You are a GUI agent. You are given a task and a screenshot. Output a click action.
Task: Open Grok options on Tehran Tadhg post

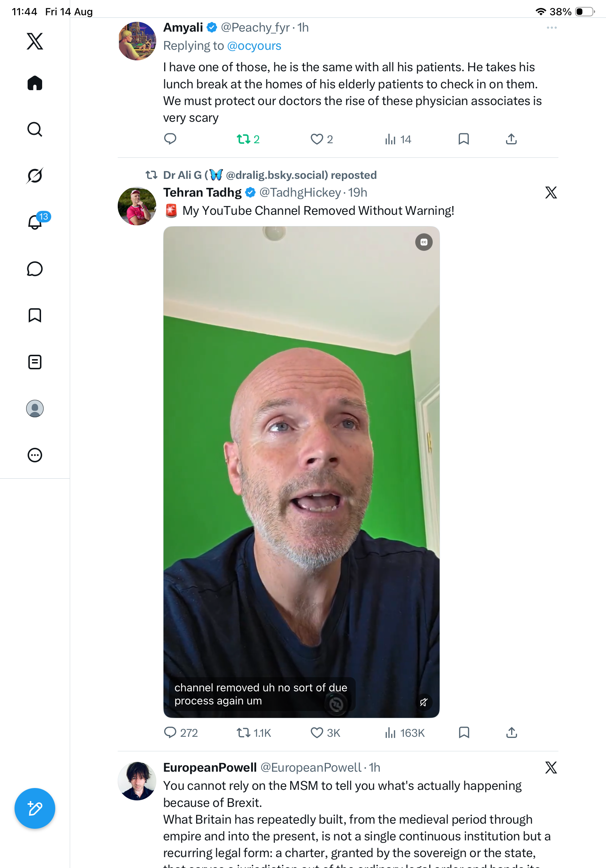[551, 192]
